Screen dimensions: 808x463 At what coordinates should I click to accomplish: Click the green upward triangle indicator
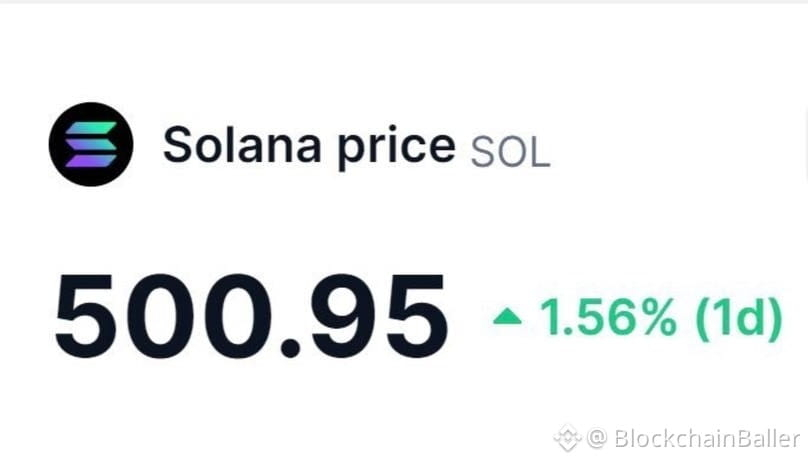point(507,316)
